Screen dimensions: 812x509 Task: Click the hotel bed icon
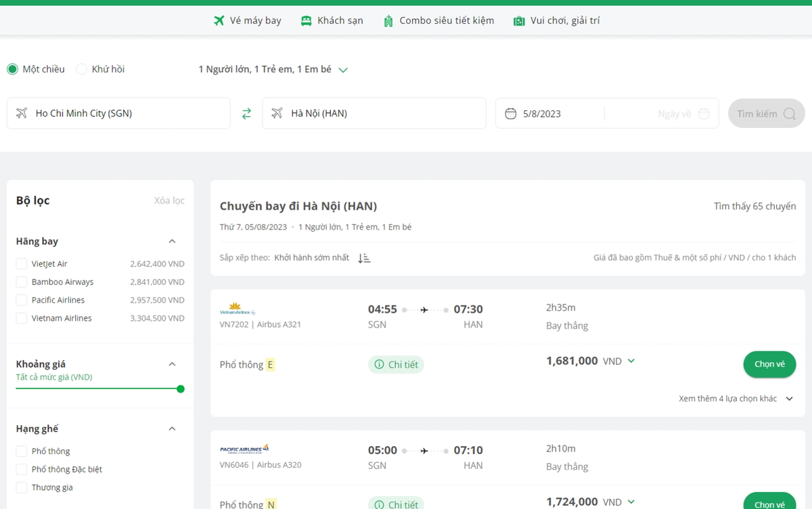[307, 21]
